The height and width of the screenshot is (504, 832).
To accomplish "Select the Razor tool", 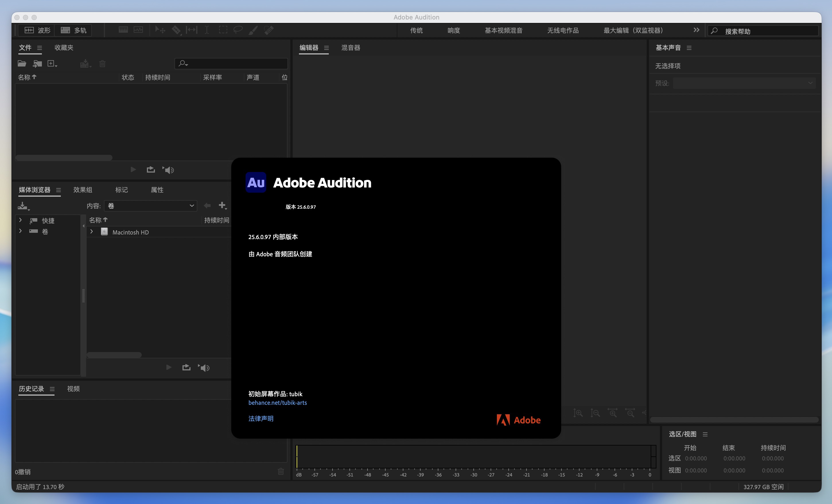I will tap(176, 30).
